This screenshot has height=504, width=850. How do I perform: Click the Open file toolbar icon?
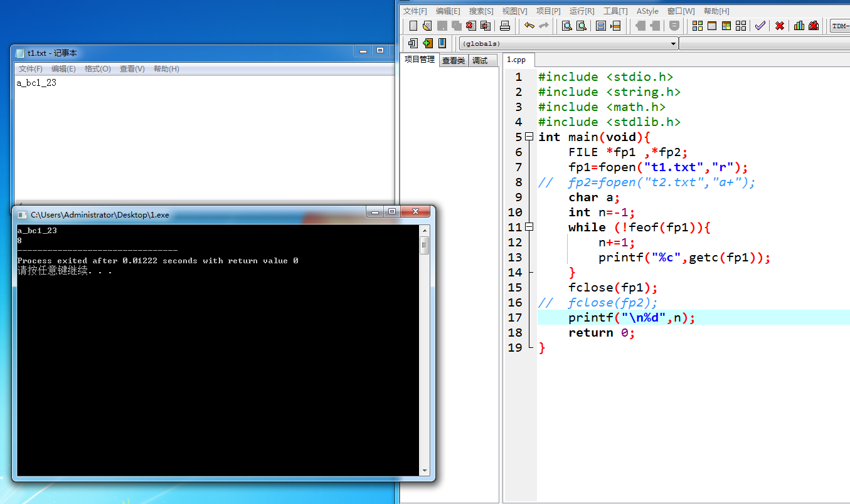coord(427,26)
